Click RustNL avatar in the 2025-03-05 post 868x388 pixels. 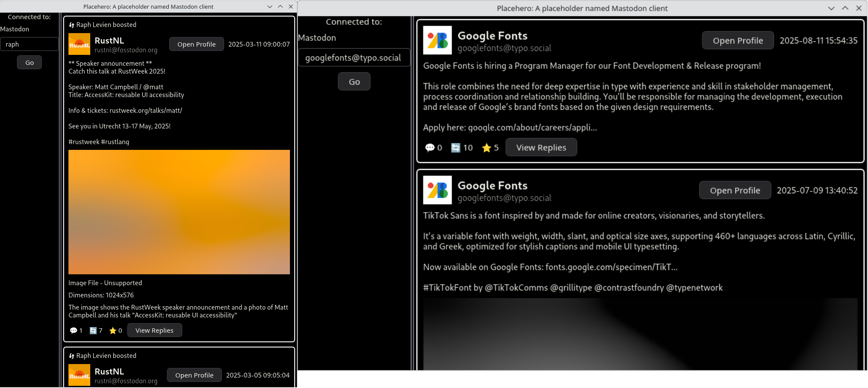79,375
